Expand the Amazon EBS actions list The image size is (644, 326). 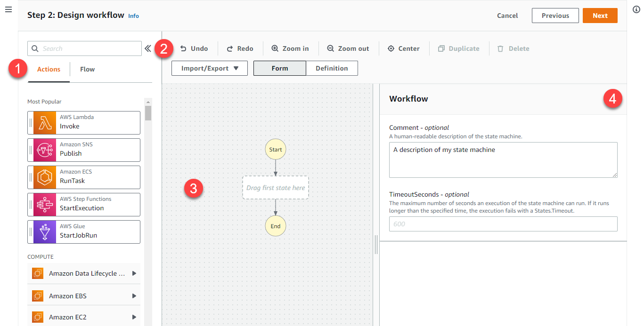pos(134,296)
